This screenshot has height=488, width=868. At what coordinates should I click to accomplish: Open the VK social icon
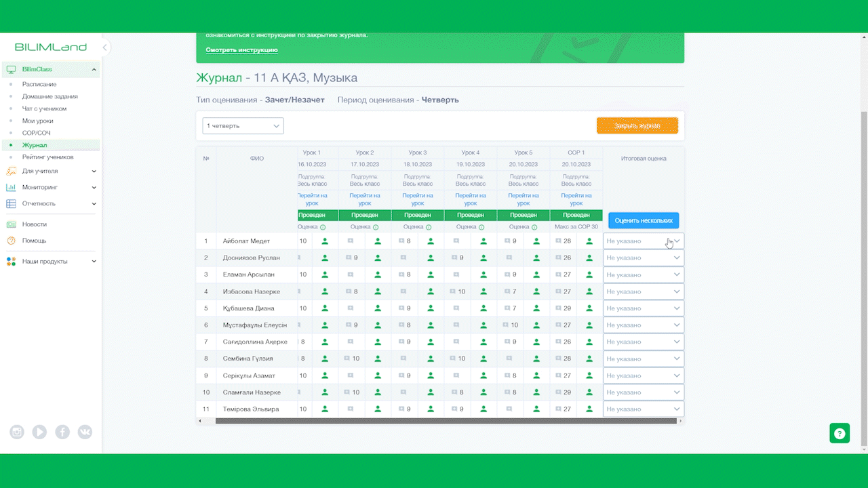(x=85, y=432)
